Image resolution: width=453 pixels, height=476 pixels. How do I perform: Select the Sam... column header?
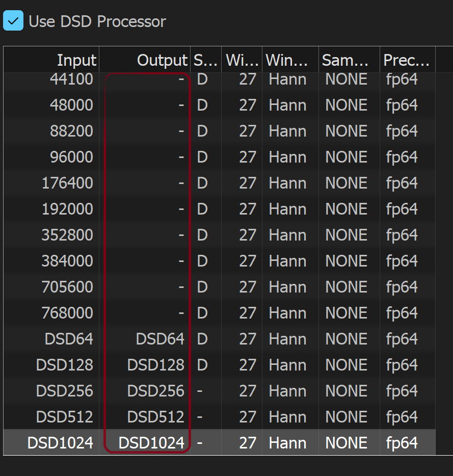pyautogui.click(x=349, y=60)
